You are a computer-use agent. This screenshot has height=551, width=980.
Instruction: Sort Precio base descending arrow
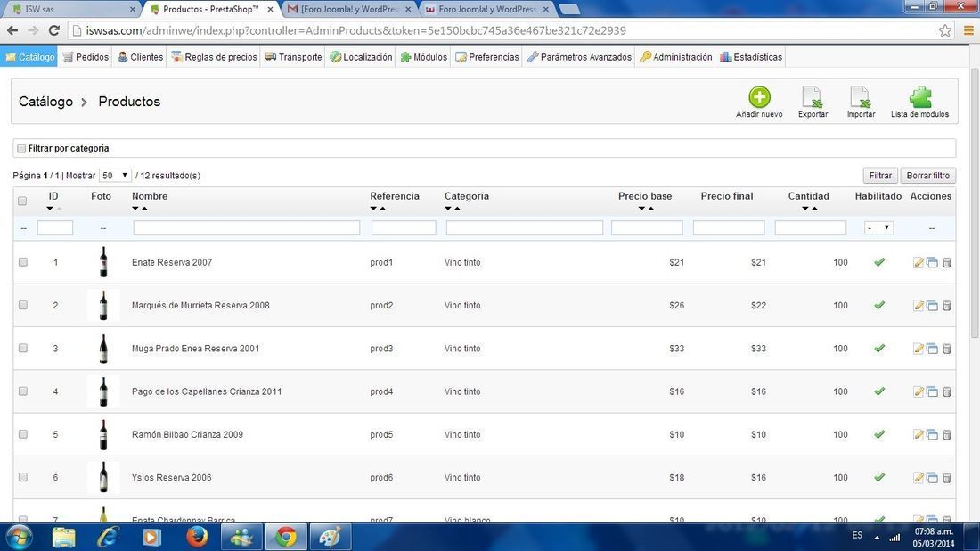point(641,209)
